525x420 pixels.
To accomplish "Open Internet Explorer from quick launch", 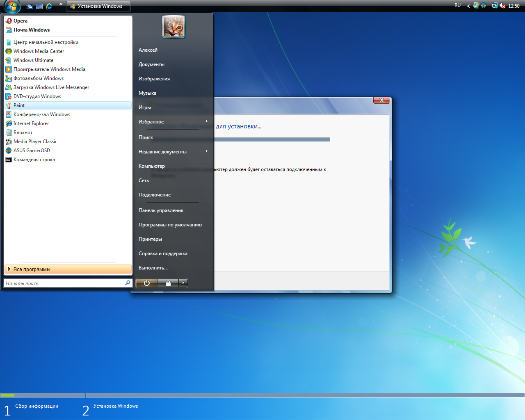I will coord(49,6).
